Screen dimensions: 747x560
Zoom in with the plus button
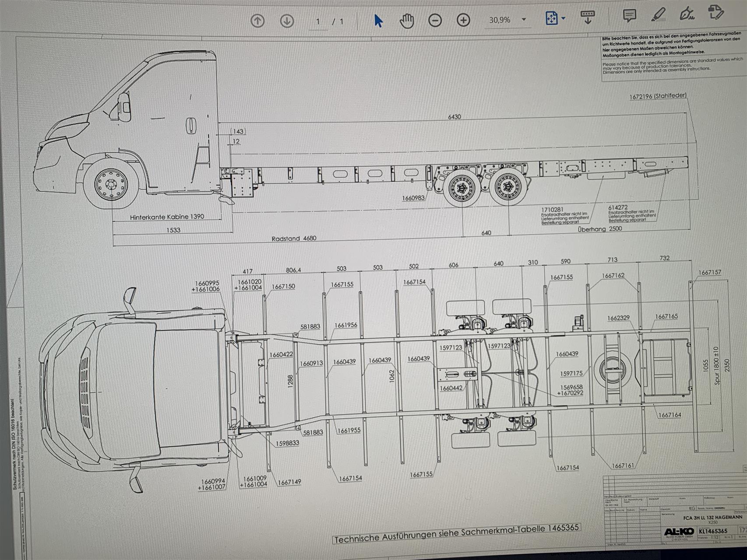(463, 20)
